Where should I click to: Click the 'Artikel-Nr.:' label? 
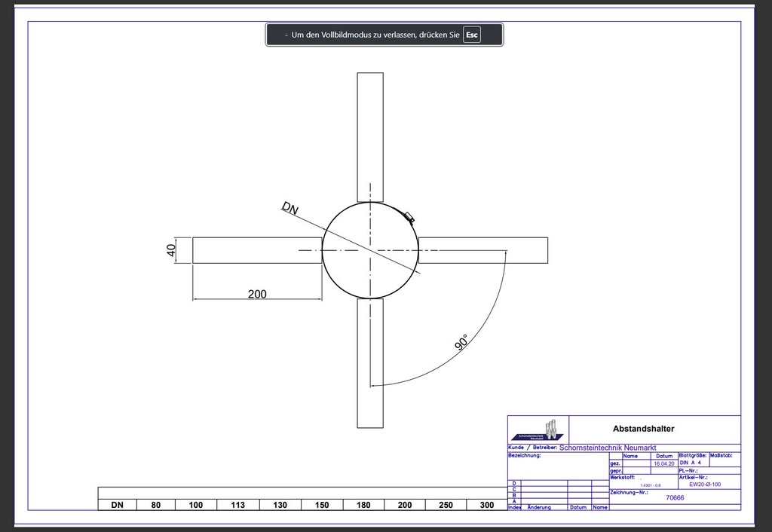(694, 478)
